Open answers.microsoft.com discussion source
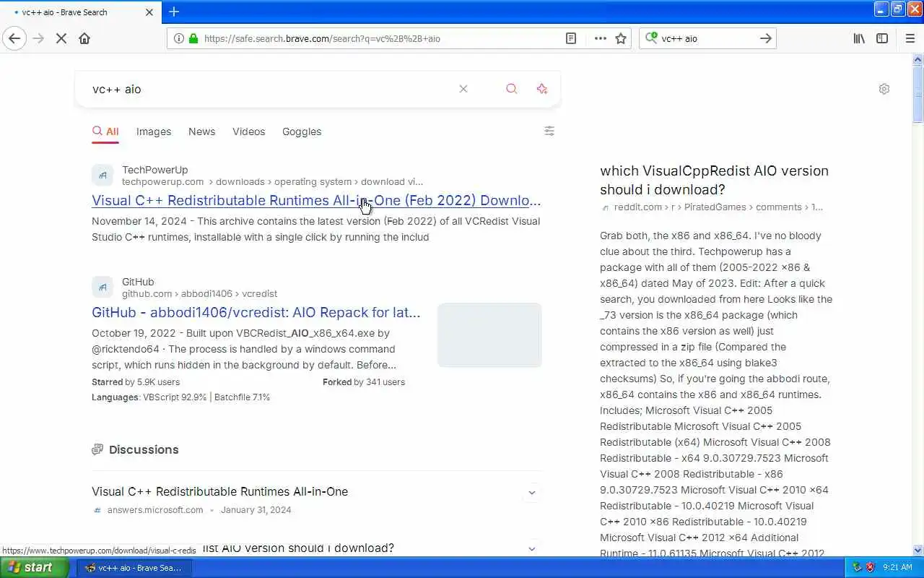The width and height of the screenshot is (924, 578). (155, 509)
